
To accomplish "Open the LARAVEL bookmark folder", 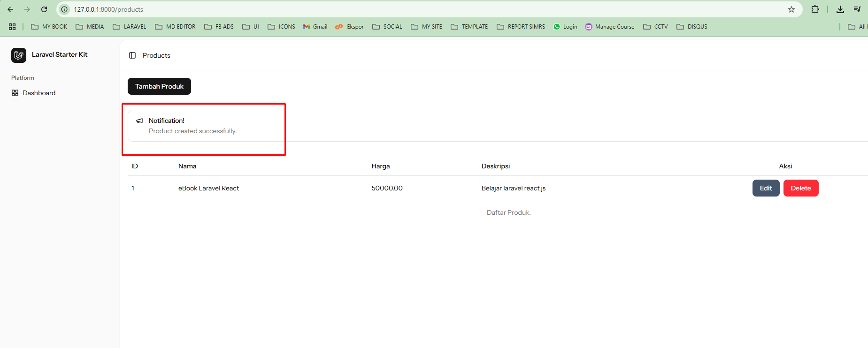I will click(x=130, y=27).
